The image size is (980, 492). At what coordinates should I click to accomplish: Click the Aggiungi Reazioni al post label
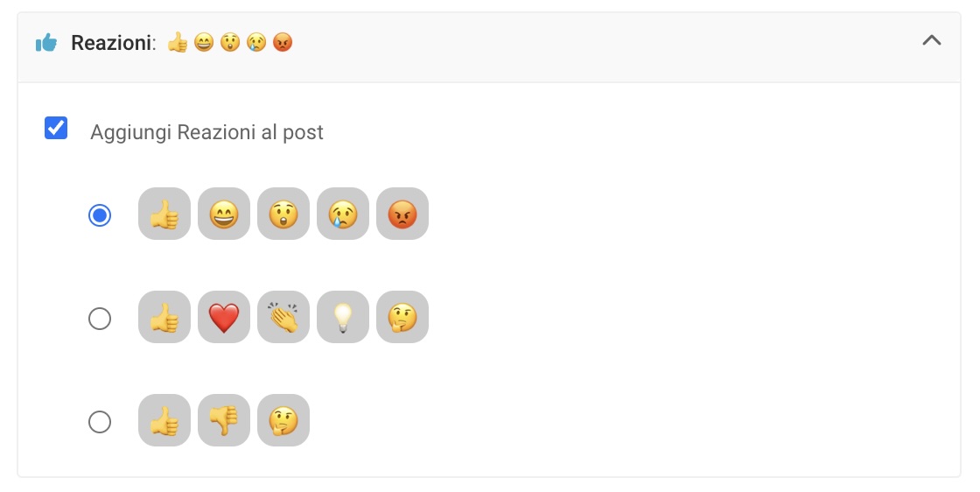(206, 132)
